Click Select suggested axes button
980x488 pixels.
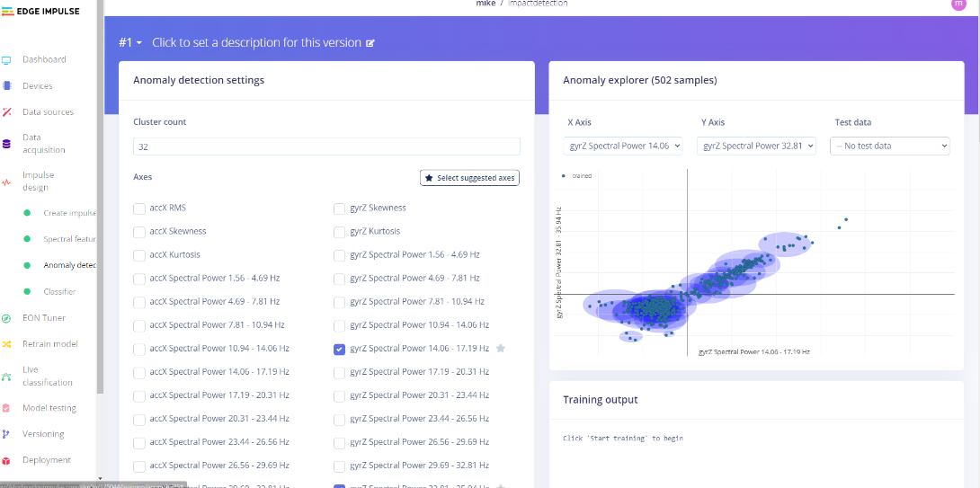click(469, 178)
